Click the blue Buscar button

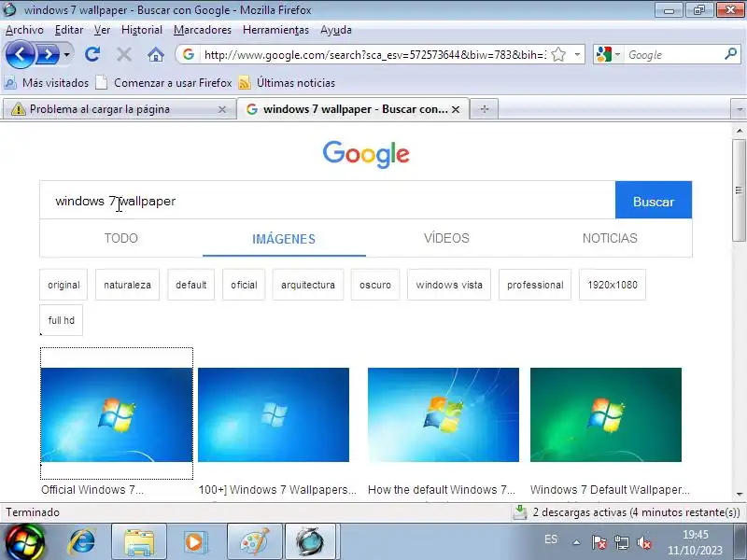coord(653,201)
